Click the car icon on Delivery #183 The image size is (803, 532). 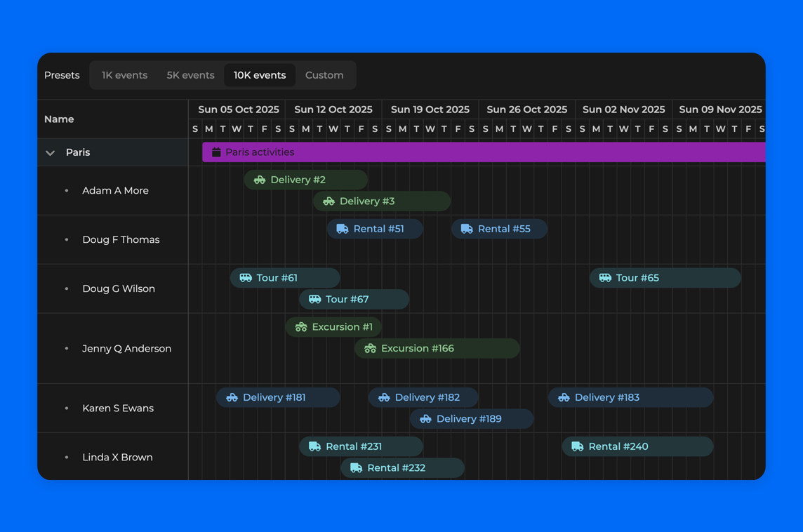(x=564, y=398)
